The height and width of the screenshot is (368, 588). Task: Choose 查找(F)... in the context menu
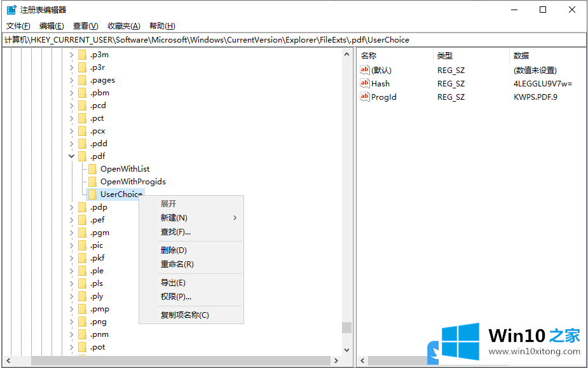(x=191, y=232)
